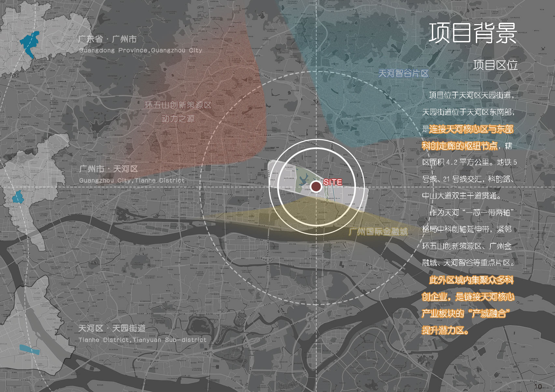Select the line 天园街道位于天河区东南部，
Viewport: 555px width, 392px height.
(x=468, y=112)
